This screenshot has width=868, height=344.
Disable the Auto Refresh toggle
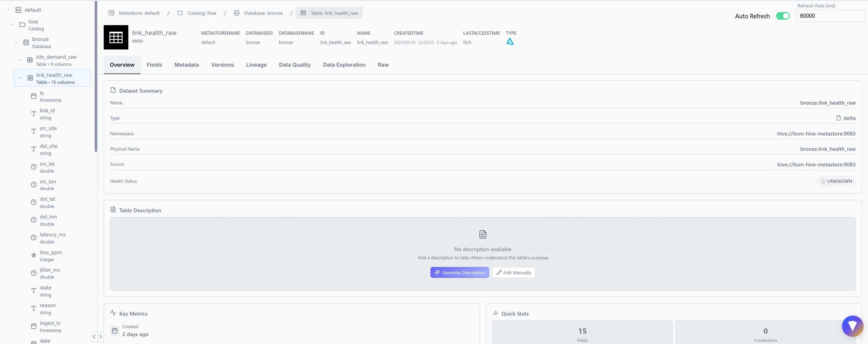pos(783,16)
